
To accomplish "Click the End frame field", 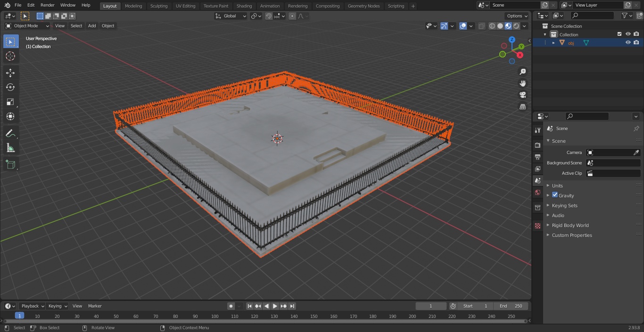I will click(x=511, y=306).
